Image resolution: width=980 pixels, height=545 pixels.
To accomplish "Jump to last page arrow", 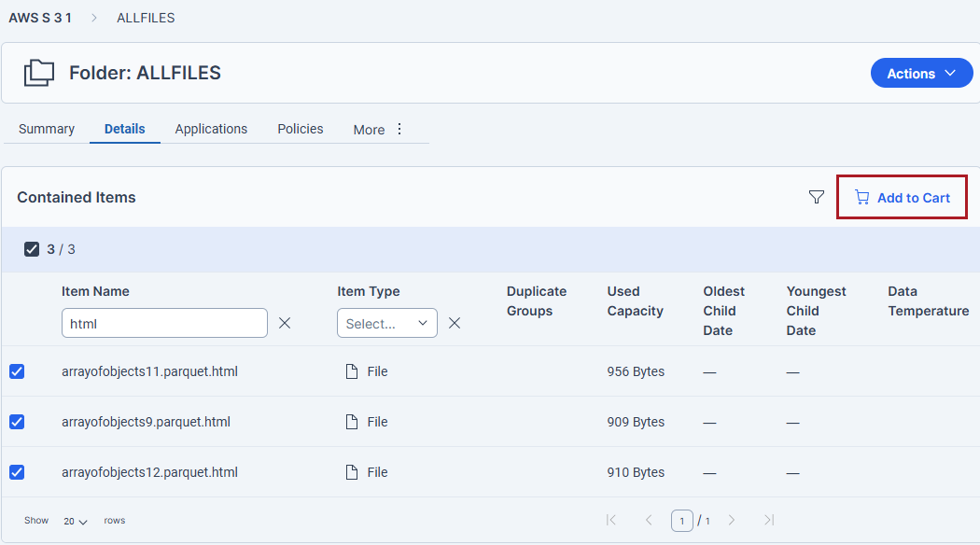I will point(769,520).
